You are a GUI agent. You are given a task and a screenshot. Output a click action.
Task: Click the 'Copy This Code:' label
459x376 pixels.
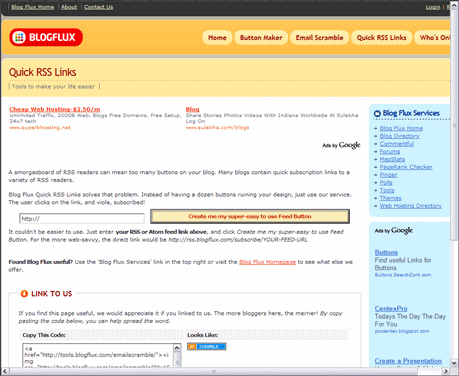pos(44,335)
